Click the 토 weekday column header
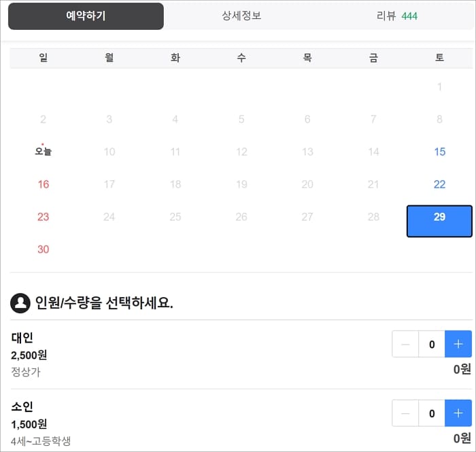The image size is (476, 452). click(439, 58)
